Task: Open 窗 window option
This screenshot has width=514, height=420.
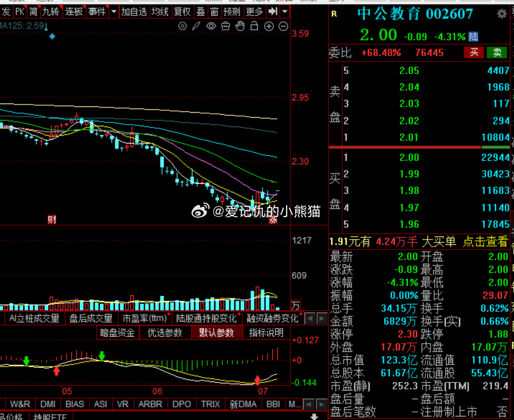Action: coord(214,12)
